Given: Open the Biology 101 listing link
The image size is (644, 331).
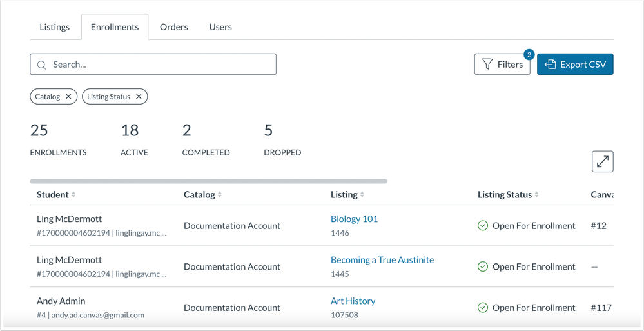Looking at the screenshot, I should (354, 219).
